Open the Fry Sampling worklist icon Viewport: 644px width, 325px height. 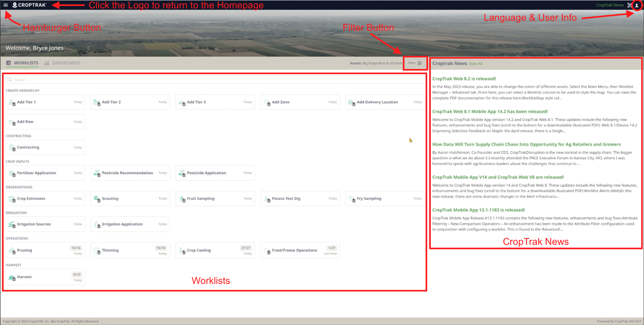point(352,199)
